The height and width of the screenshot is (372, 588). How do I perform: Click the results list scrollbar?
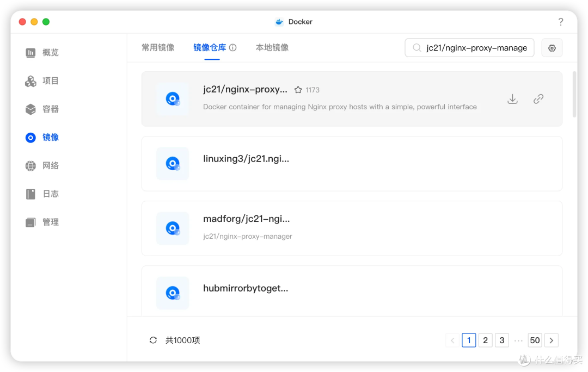pos(574,95)
